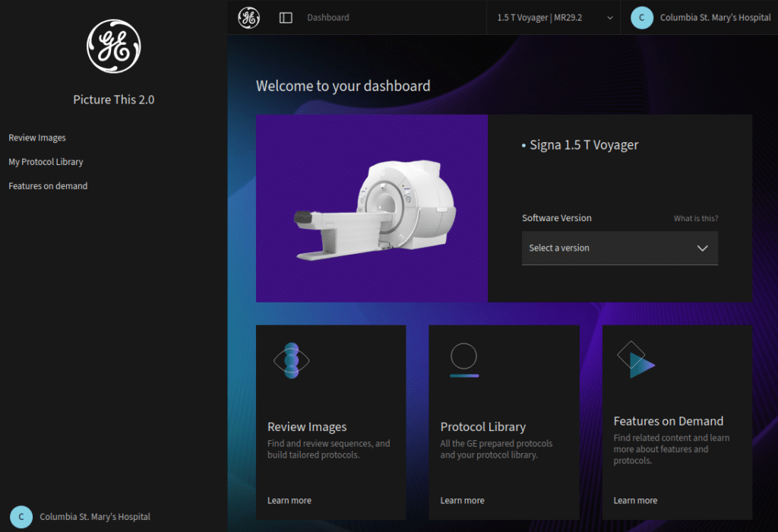
Task: Click the What is this? link
Action: tap(695, 219)
